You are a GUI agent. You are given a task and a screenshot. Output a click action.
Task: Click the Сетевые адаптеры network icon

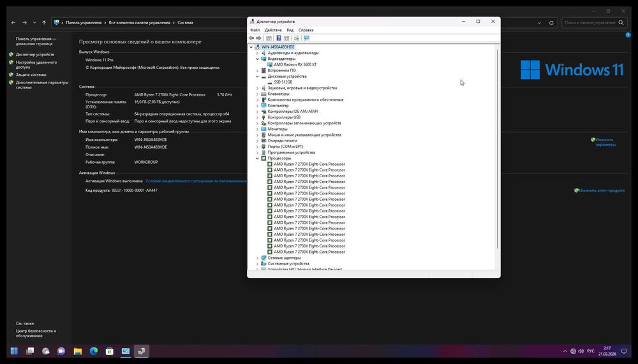coord(263,258)
